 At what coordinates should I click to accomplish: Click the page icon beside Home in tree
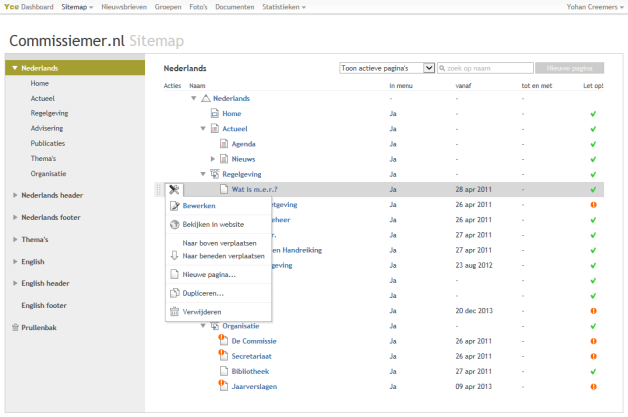click(215, 113)
